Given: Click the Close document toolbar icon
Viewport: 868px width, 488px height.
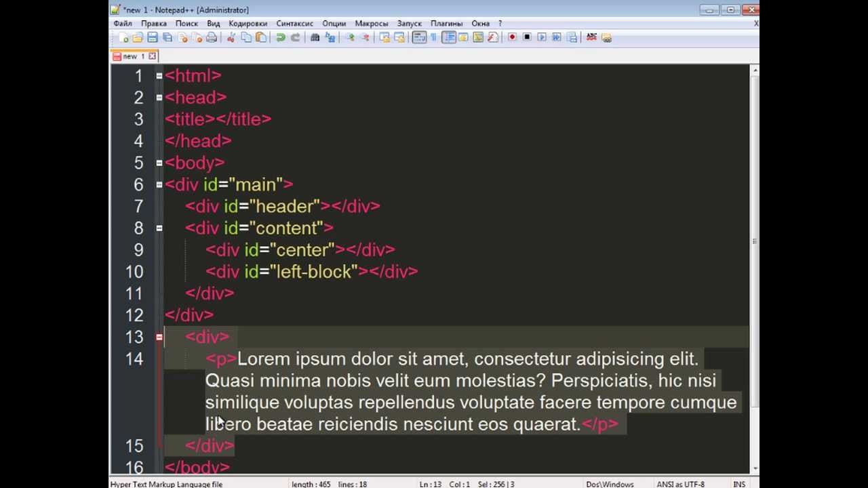Looking at the screenshot, I should [182, 37].
